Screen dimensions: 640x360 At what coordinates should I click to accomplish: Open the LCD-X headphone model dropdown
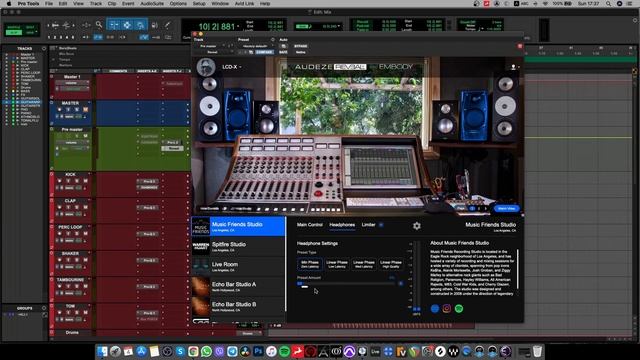pyautogui.click(x=232, y=67)
